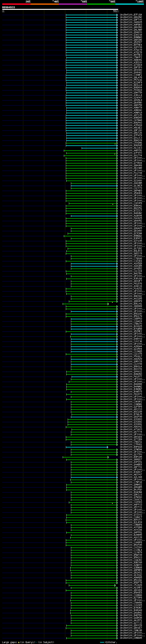Select hit UniRef100_Q7YRU4
This screenshot has width=146, height=644.
click(131, 163)
